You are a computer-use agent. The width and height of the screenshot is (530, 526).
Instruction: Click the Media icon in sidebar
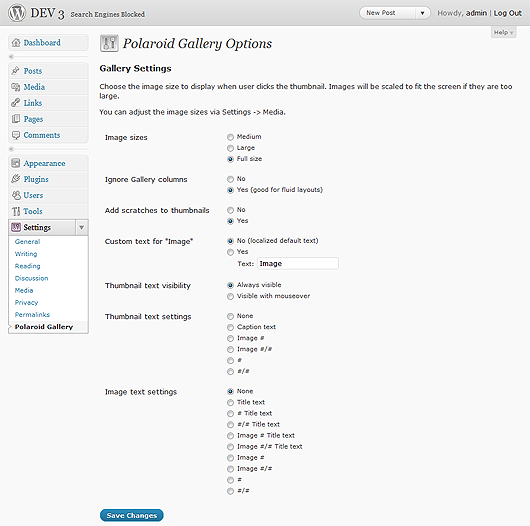[x=16, y=87]
